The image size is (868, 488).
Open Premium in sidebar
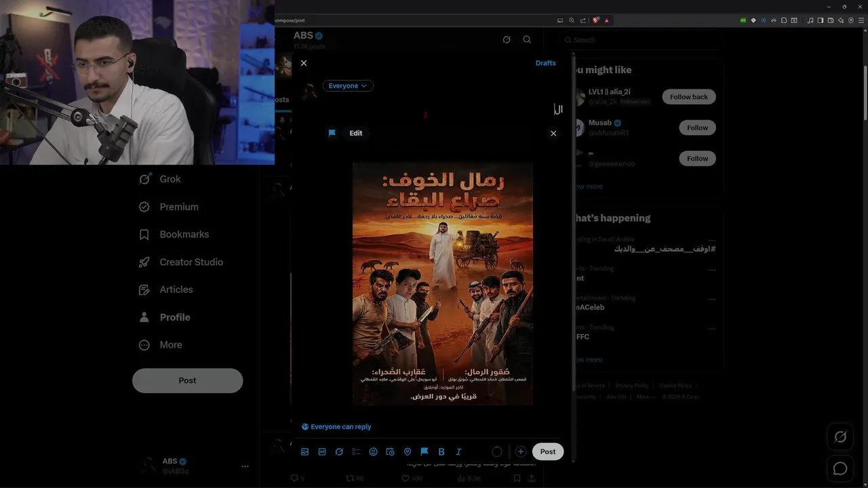tap(169, 207)
